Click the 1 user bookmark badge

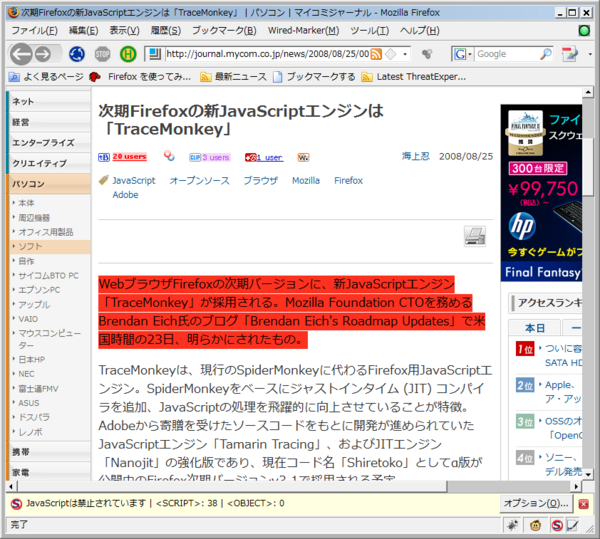(264, 157)
